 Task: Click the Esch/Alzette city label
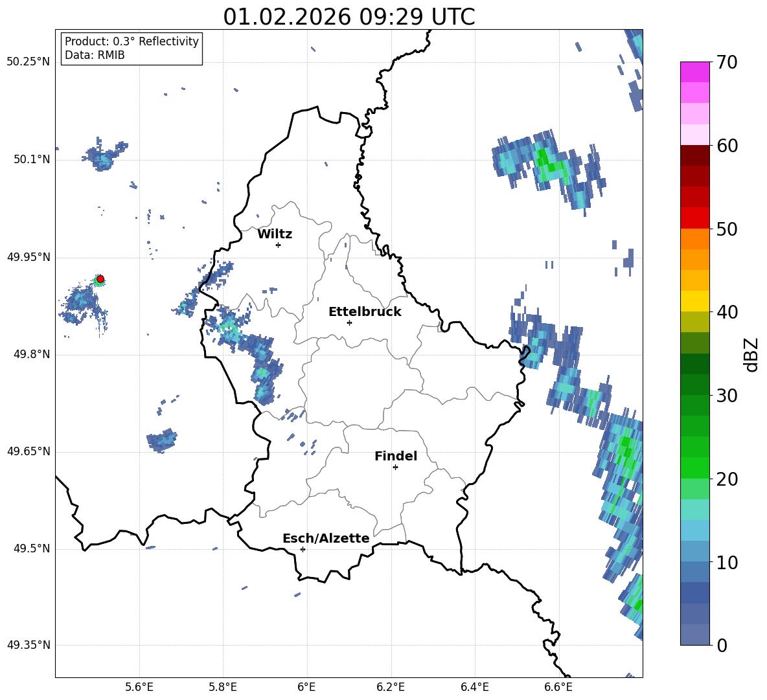(326, 539)
